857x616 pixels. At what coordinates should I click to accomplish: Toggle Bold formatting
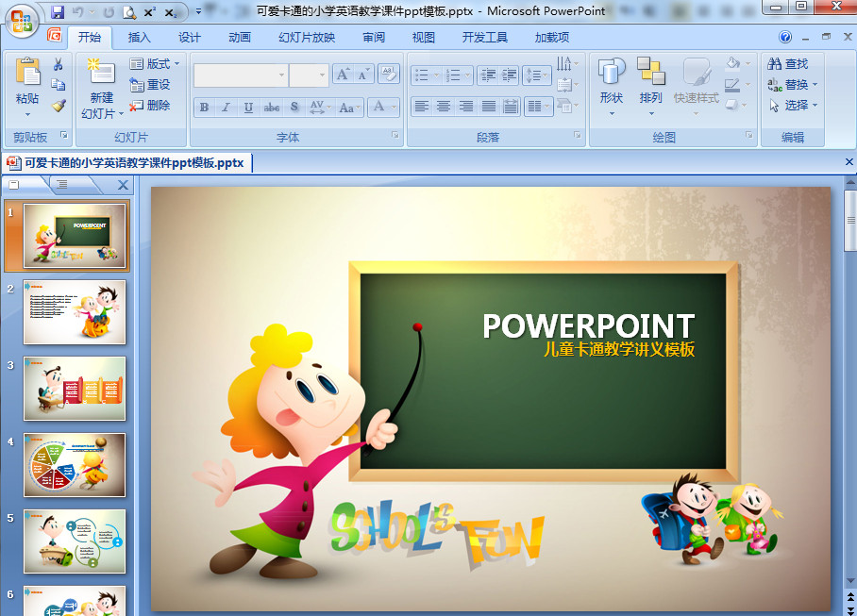point(204,108)
